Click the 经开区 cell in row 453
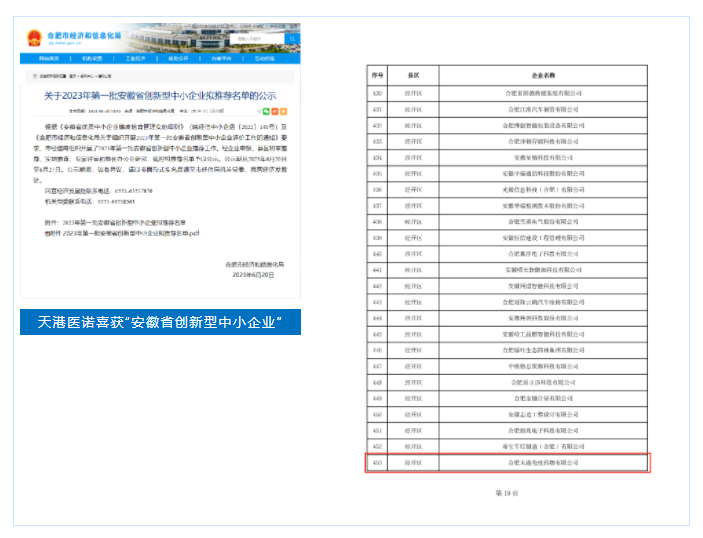 [x=413, y=463]
